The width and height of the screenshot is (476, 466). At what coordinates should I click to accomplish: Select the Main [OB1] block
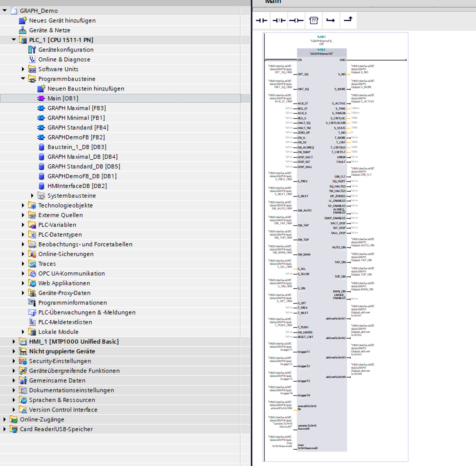[x=62, y=98]
